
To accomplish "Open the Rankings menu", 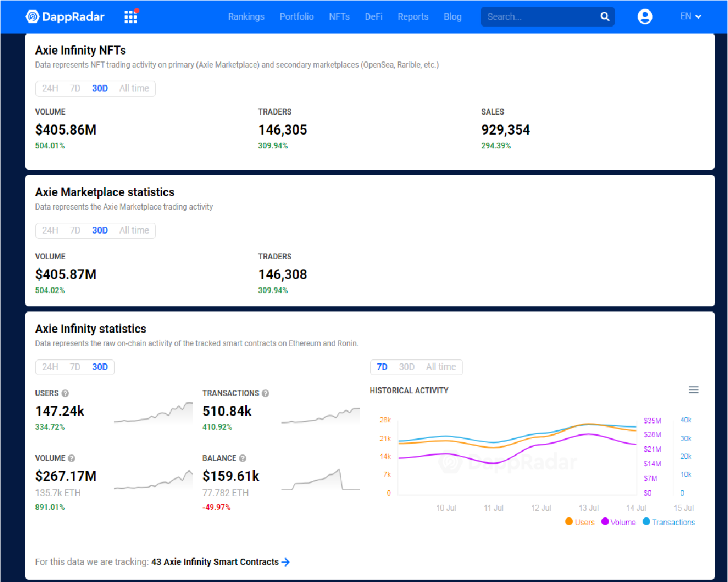I will [246, 16].
